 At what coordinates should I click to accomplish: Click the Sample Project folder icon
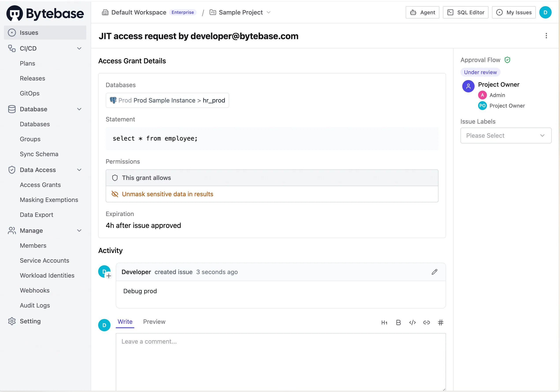pos(213,13)
